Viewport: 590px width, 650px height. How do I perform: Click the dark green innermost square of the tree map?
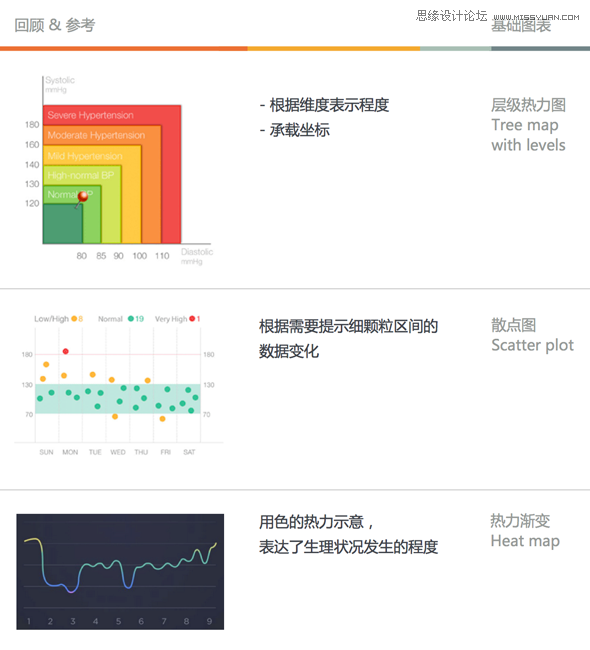63,223
